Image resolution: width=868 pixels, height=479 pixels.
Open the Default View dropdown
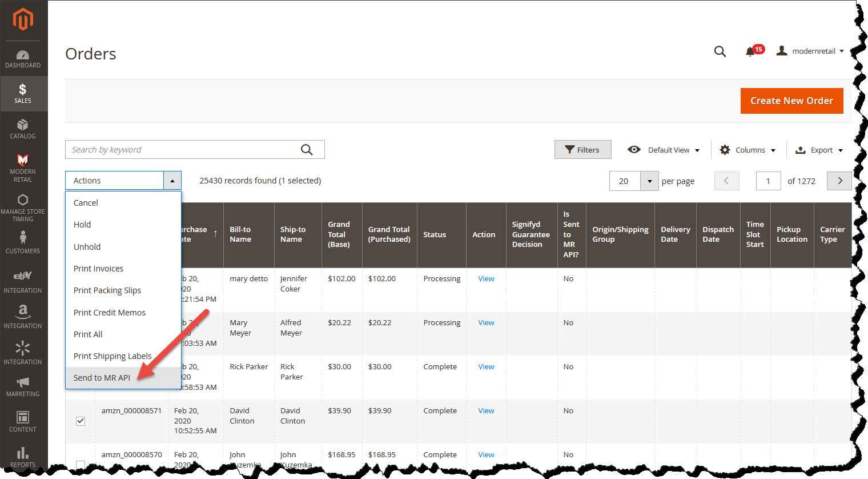pos(663,150)
